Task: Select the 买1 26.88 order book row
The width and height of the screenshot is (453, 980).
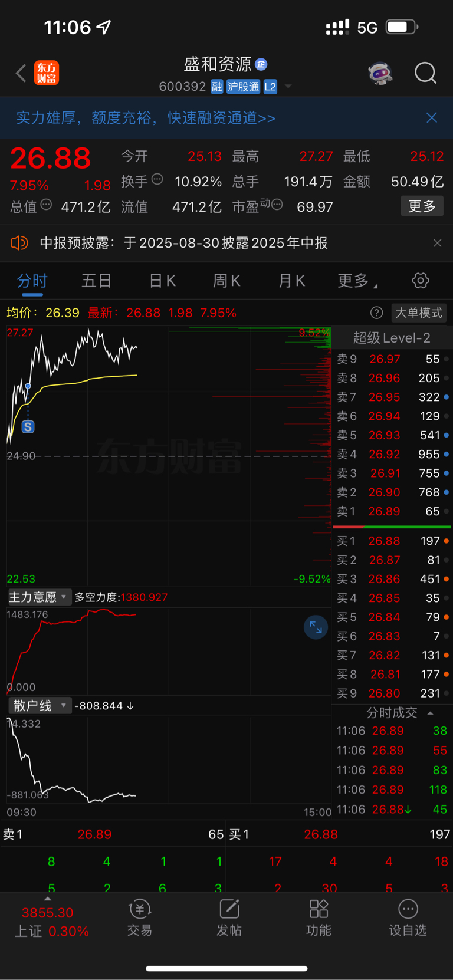Action: point(392,541)
